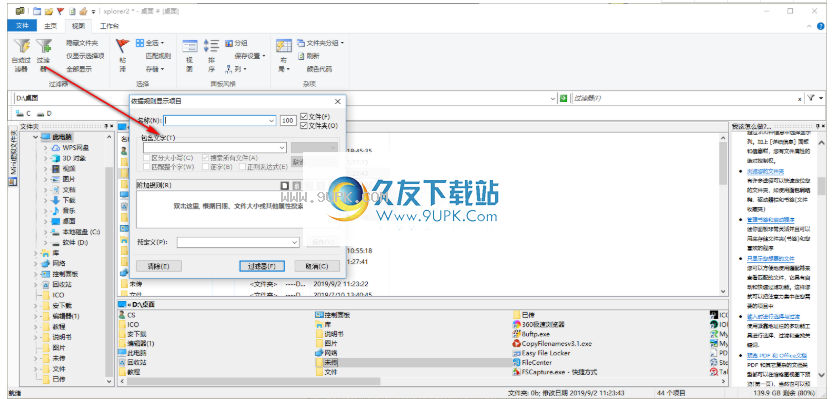Click the 自动过滤器 auto-filter funnel icon
This screenshot has height=399, width=833.
(x=21, y=46)
